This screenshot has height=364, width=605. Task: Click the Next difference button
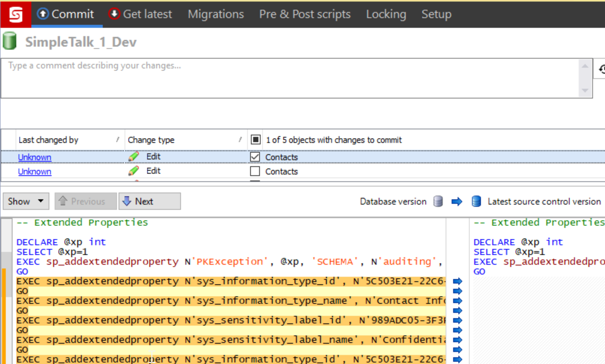click(149, 202)
